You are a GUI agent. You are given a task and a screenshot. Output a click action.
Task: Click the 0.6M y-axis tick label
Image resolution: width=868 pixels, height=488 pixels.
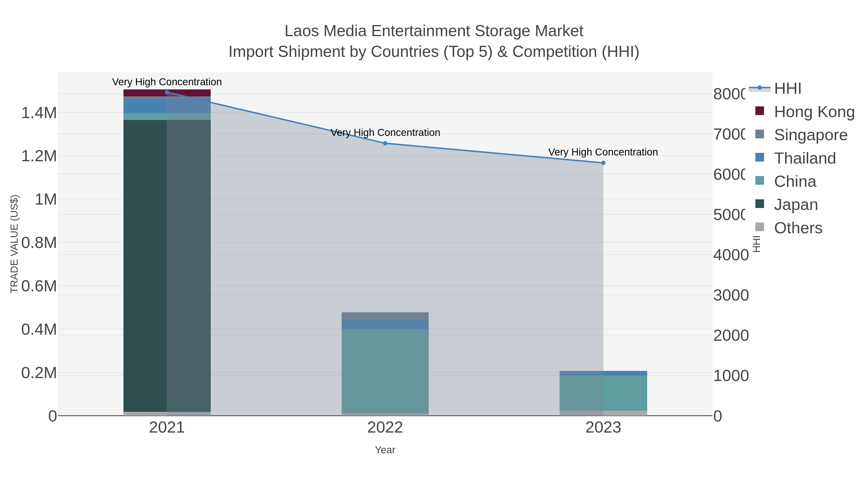point(39,286)
